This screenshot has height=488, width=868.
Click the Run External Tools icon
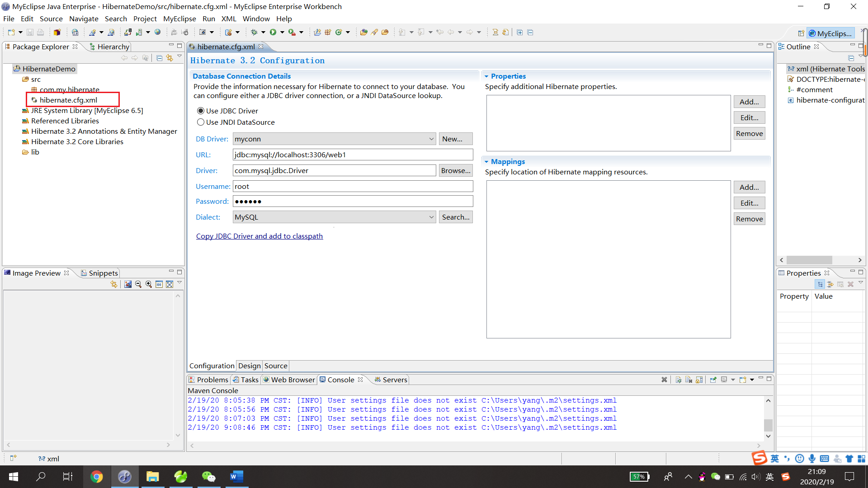pyautogui.click(x=292, y=32)
